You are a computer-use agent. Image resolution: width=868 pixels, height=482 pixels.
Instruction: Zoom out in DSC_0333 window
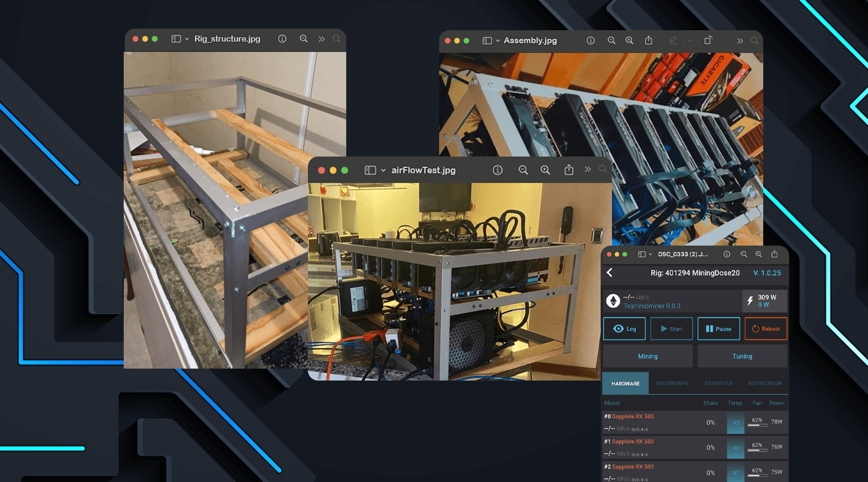click(x=744, y=254)
